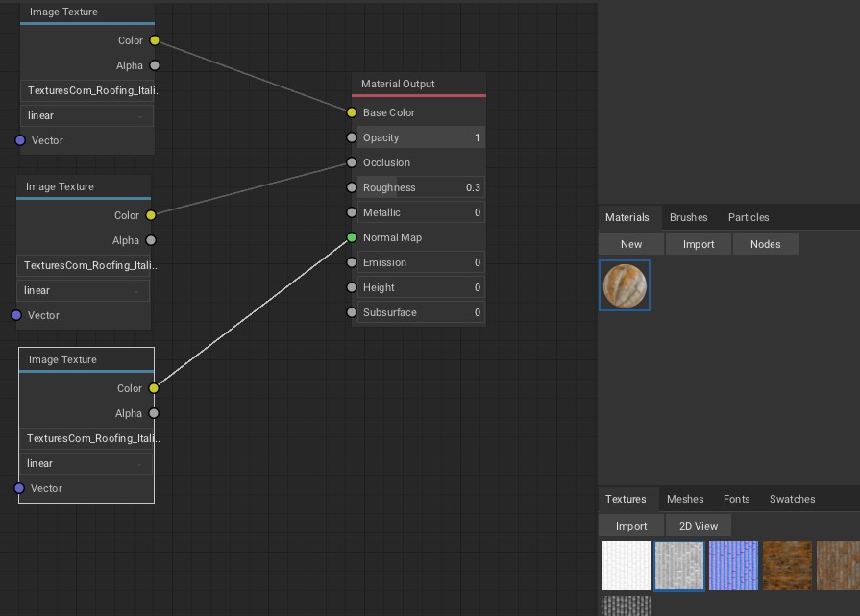Open the Particles tab
This screenshot has width=860, height=616.
[x=749, y=217]
